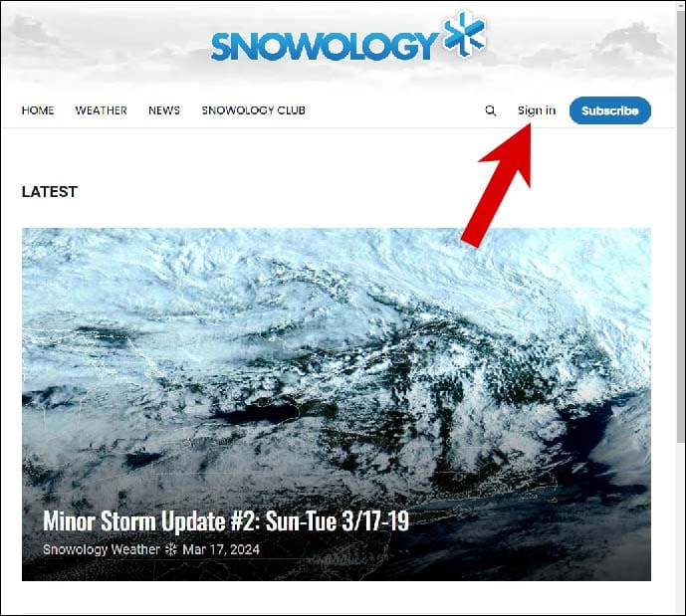
Task: Click the SNOWOLOGY logo wordmark
Action: pyautogui.click(x=324, y=46)
